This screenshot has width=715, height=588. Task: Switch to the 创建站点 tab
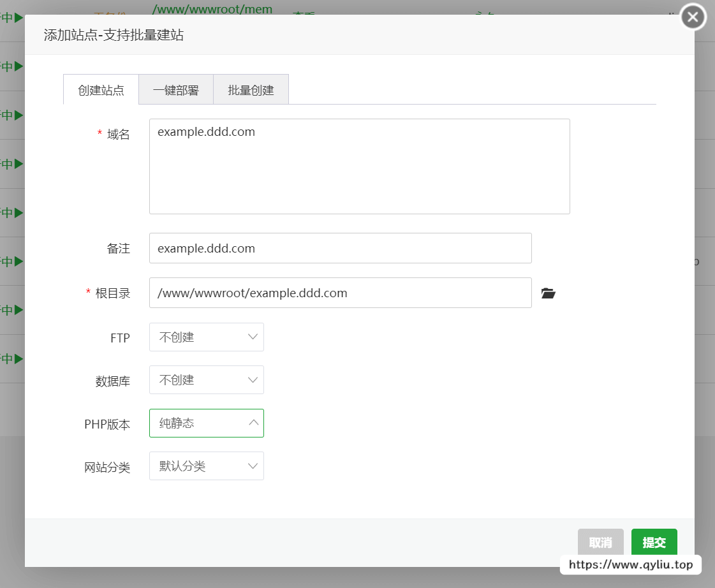pyautogui.click(x=101, y=90)
